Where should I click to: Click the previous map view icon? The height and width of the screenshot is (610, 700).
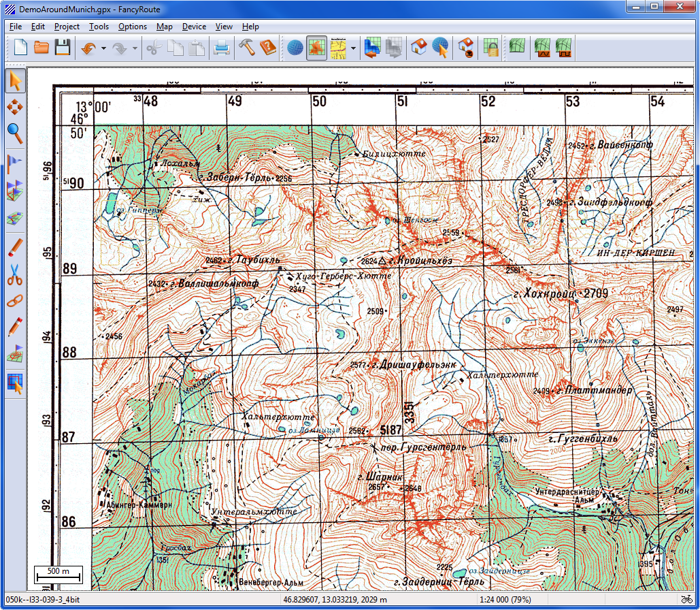(x=372, y=48)
